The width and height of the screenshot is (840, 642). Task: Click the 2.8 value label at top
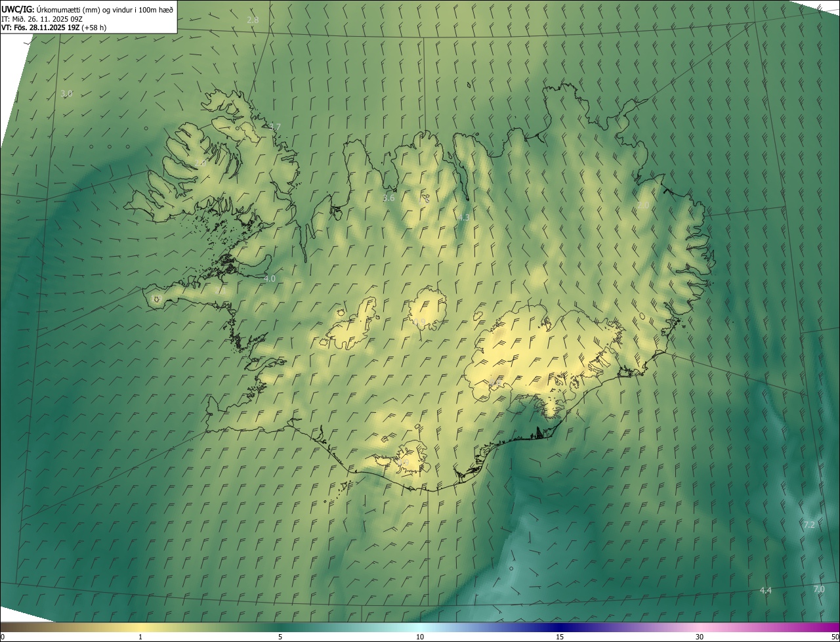coord(253,20)
